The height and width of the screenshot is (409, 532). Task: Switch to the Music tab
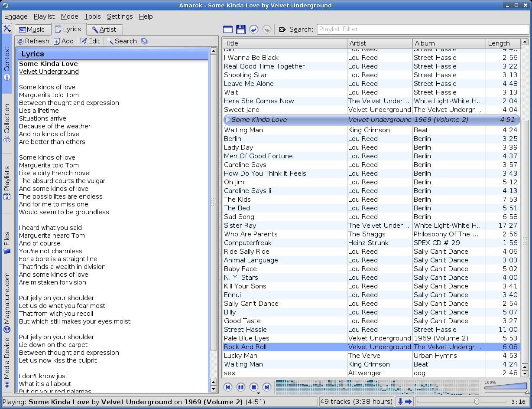coord(32,29)
